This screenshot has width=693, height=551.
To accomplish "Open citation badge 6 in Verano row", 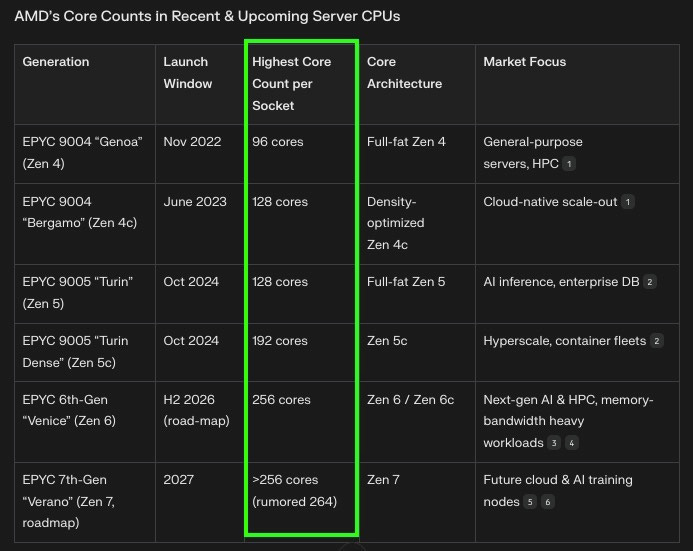I will 548,502.
